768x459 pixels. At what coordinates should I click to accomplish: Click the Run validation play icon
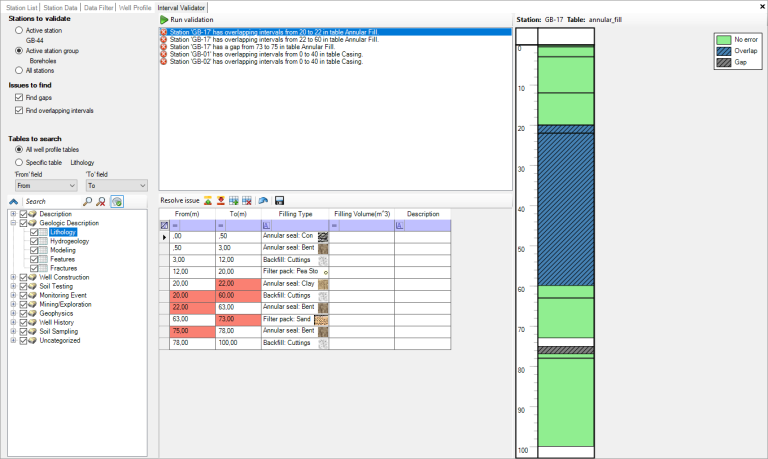point(165,20)
